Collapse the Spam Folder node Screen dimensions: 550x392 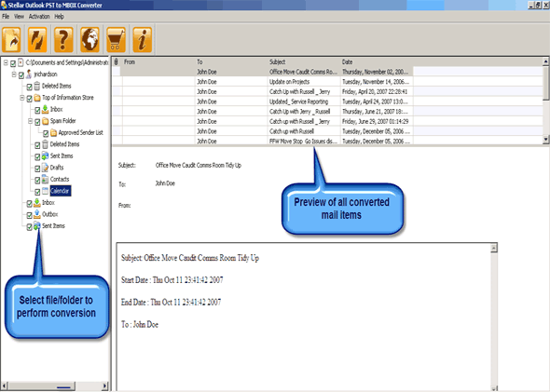30,121
